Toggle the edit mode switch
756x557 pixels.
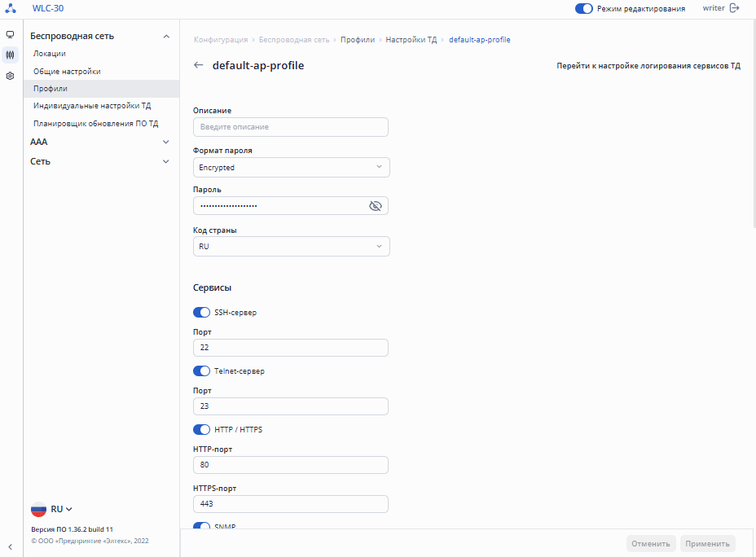583,9
